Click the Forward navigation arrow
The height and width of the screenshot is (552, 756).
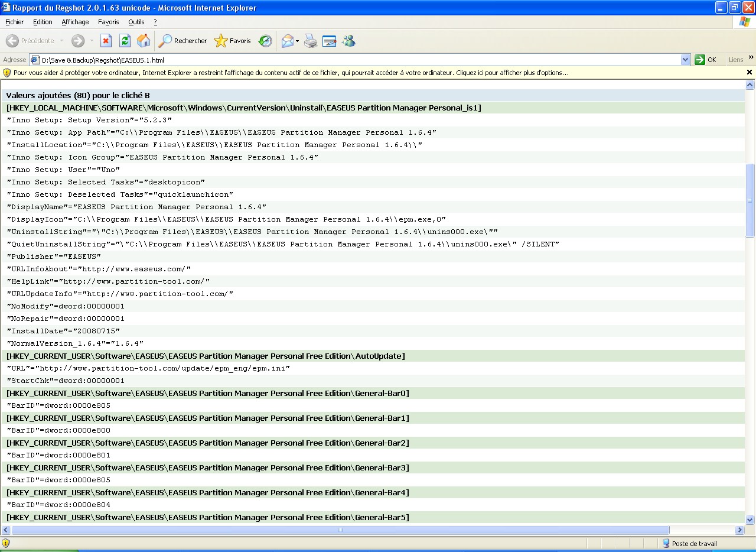tap(77, 41)
